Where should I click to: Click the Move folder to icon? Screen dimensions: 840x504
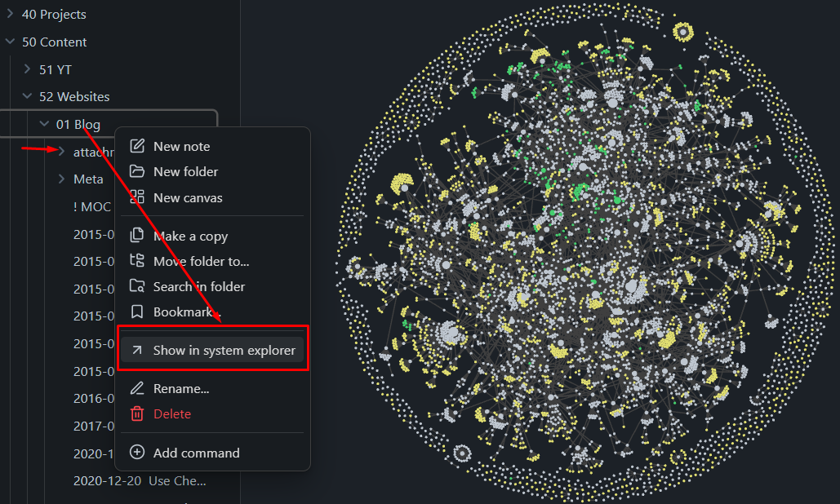coord(137,260)
